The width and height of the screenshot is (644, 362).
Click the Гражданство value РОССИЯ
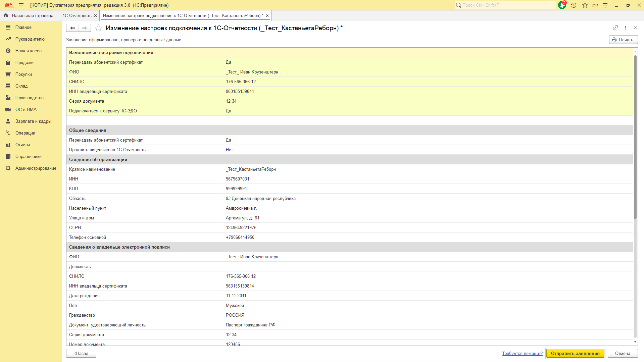click(x=235, y=315)
